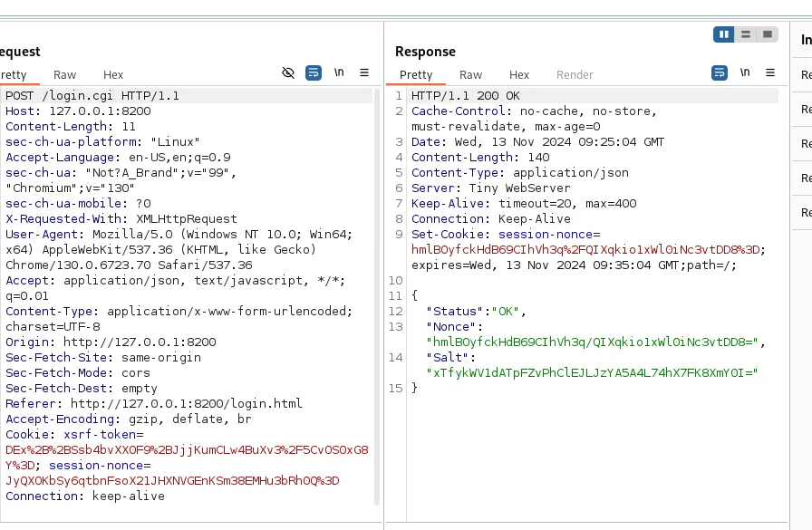
Task: Toggle \n newline display in Request panel
Action: click(x=339, y=72)
